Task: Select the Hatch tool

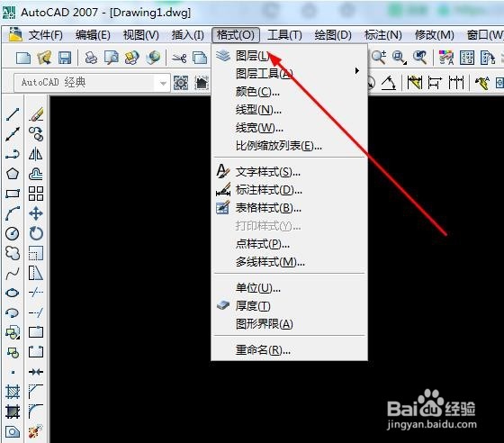Action: pos(13,392)
